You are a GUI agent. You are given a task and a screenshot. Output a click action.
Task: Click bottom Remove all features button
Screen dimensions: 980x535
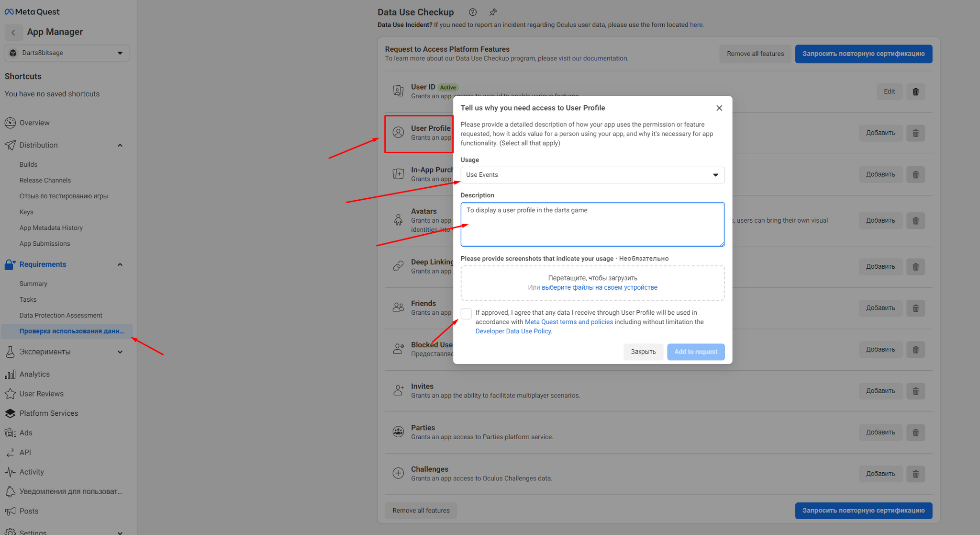[421, 511]
